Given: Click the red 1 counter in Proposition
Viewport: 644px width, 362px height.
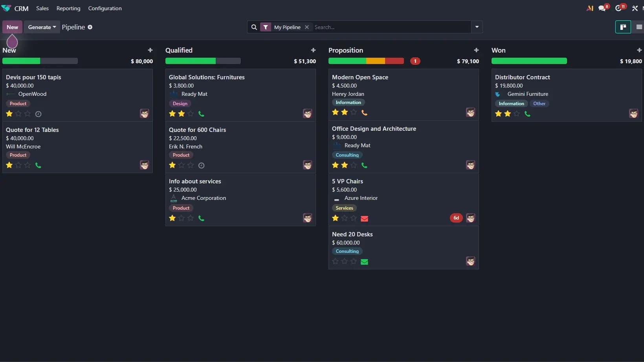Looking at the screenshot, I should coord(415,61).
